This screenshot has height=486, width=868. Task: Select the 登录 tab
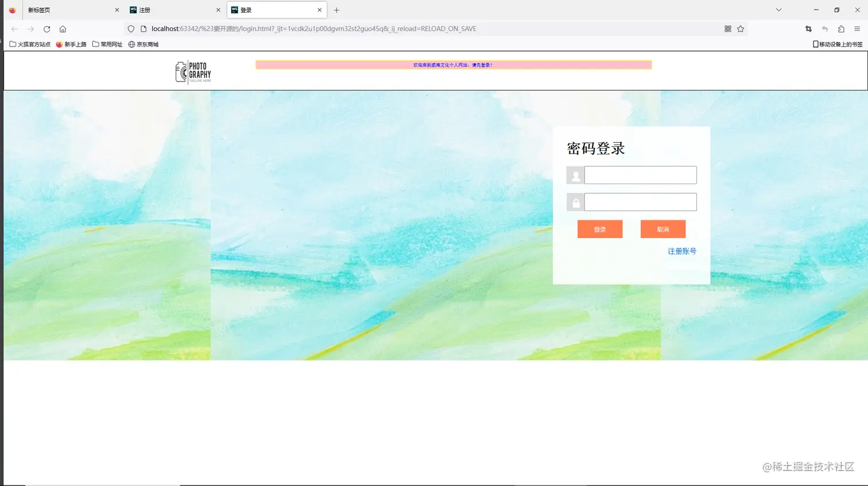[x=277, y=10]
